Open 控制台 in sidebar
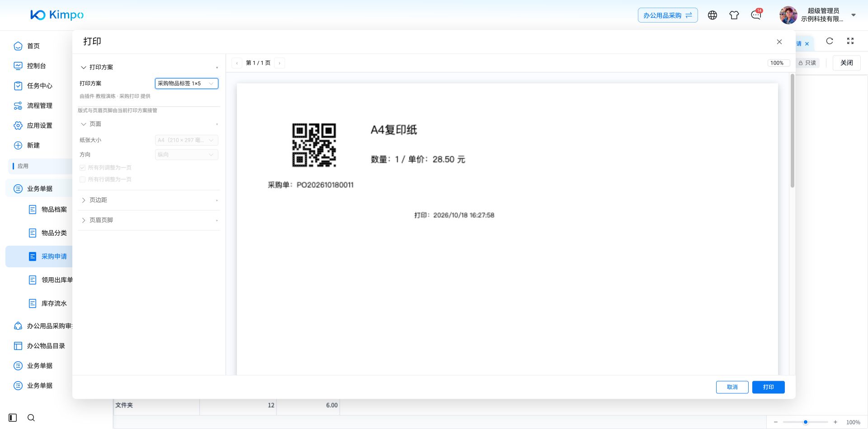This screenshot has width=868, height=429. (x=36, y=66)
